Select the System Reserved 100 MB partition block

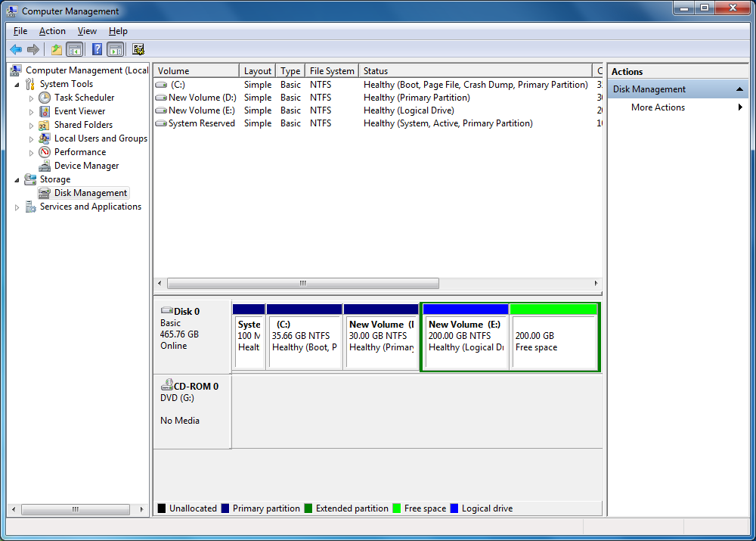249,337
